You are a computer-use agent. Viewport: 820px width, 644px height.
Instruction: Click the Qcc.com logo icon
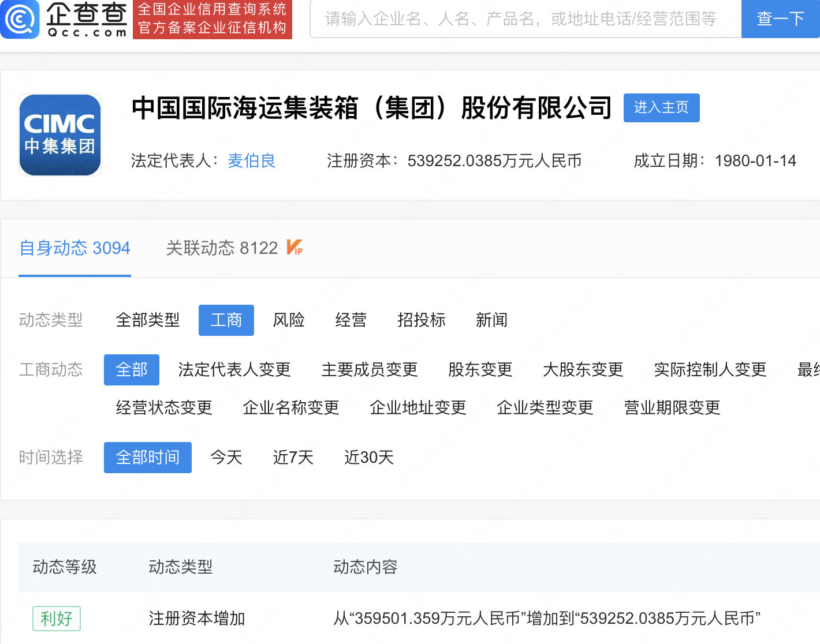click(20, 19)
